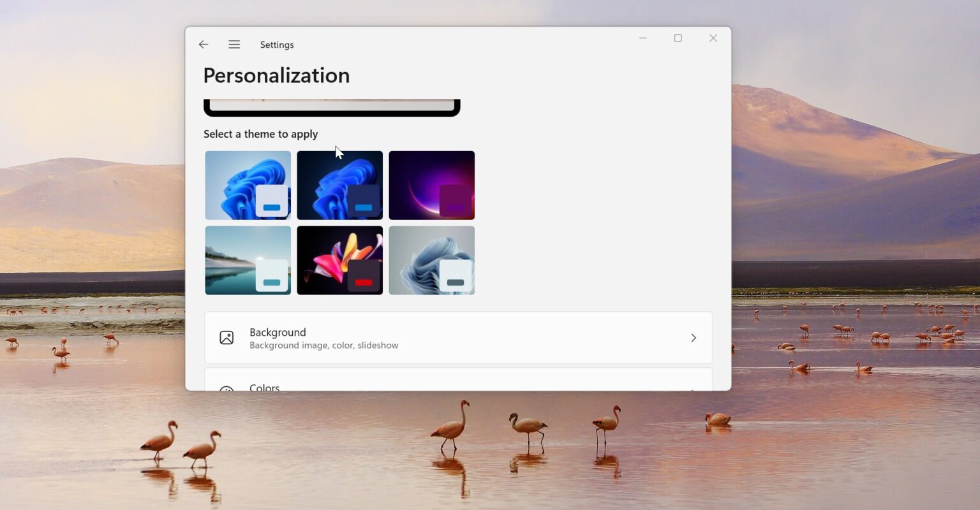The height and width of the screenshot is (510, 980).
Task: Minimize the Settings window
Action: click(642, 38)
